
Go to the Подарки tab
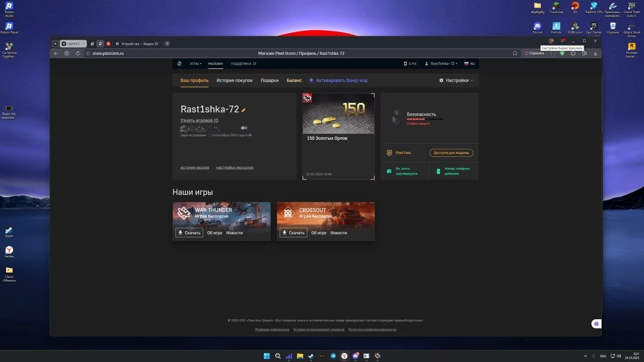[270, 80]
